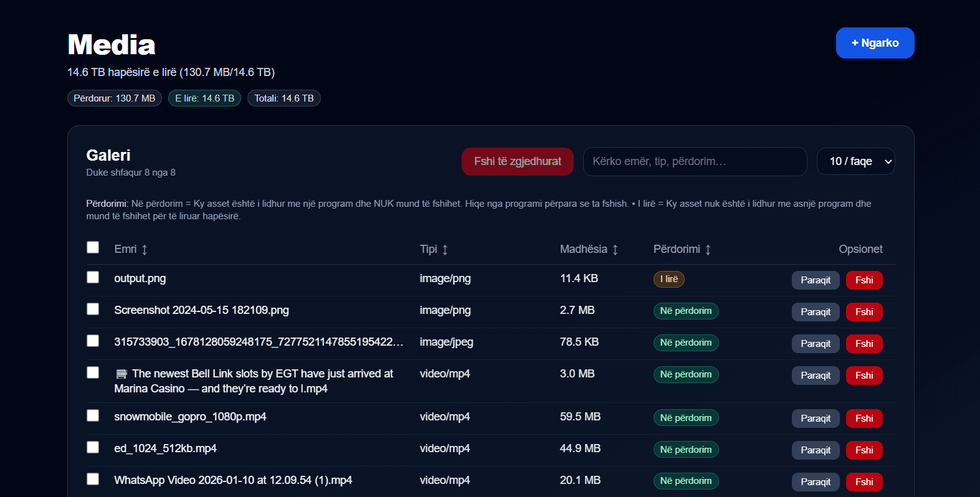Click Në përdorim badge for snowmobile_gopro_1080p.mp4
Image resolution: width=980 pixels, height=497 pixels.
pyautogui.click(x=686, y=418)
